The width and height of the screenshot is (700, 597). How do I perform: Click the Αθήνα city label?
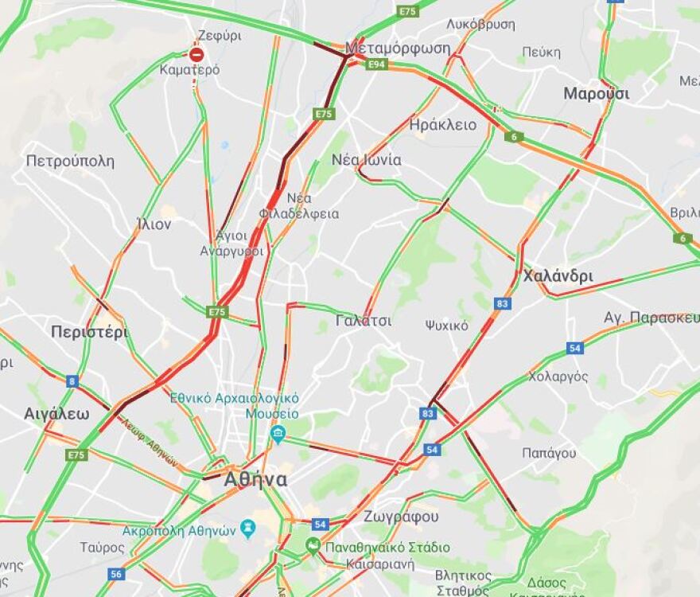pos(256,479)
